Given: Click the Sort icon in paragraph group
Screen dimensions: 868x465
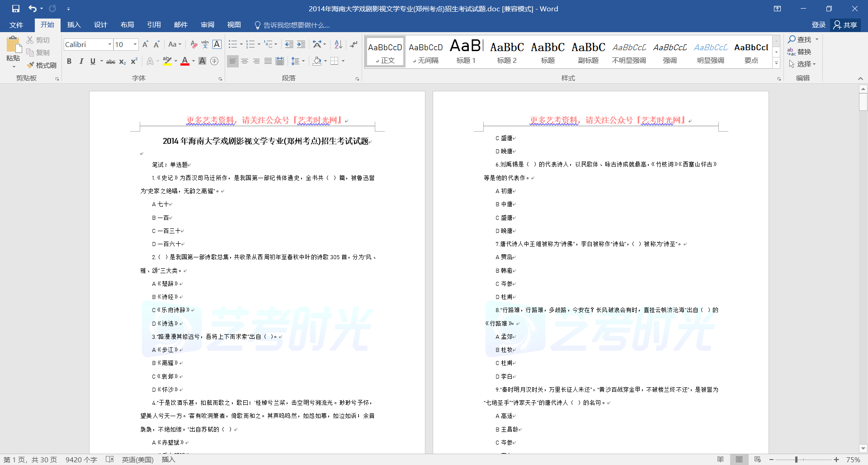Looking at the screenshot, I should click(x=338, y=44).
